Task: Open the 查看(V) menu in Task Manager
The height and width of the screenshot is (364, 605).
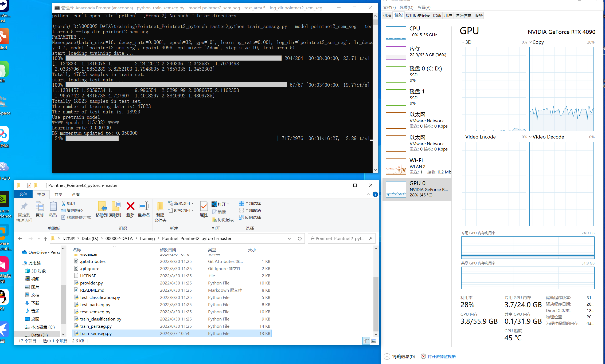Action: tap(423, 7)
